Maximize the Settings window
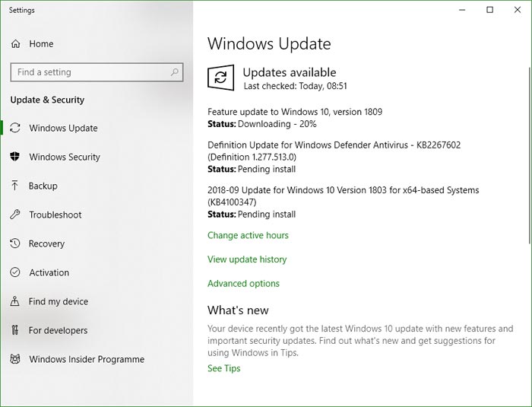The image size is (532, 407). click(490, 10)
